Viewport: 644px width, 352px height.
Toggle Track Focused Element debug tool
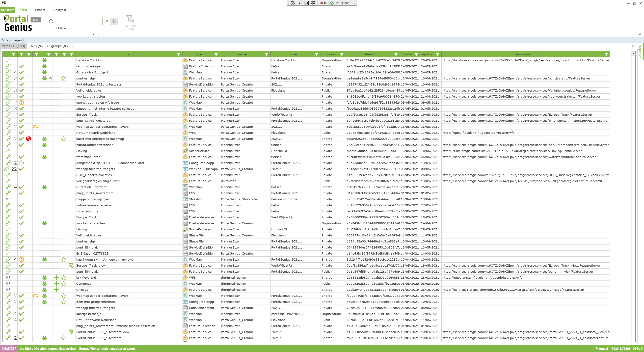[x=313, y=3]
